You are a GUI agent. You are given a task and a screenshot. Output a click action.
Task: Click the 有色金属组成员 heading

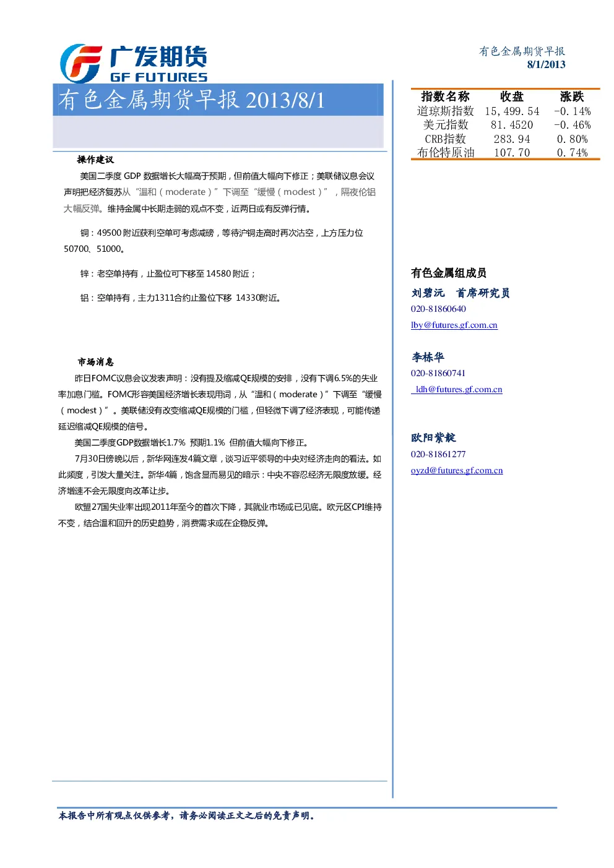(449, 273)
